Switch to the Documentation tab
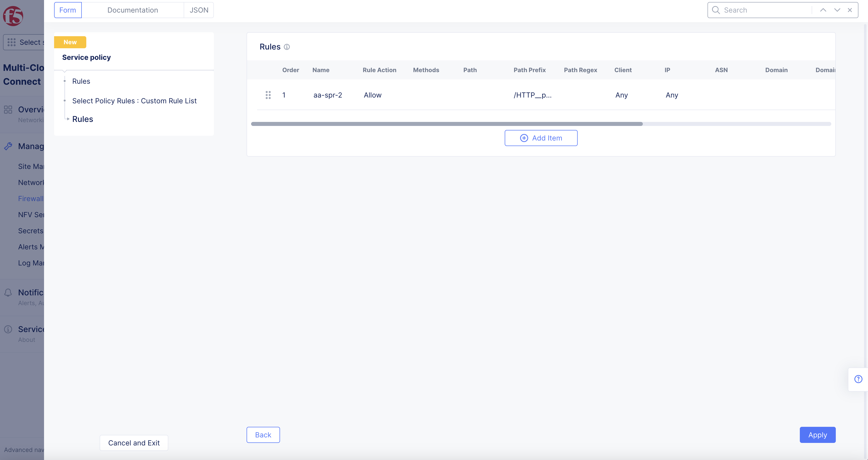This screenshot has height=460, width=868. coord(132,10)
